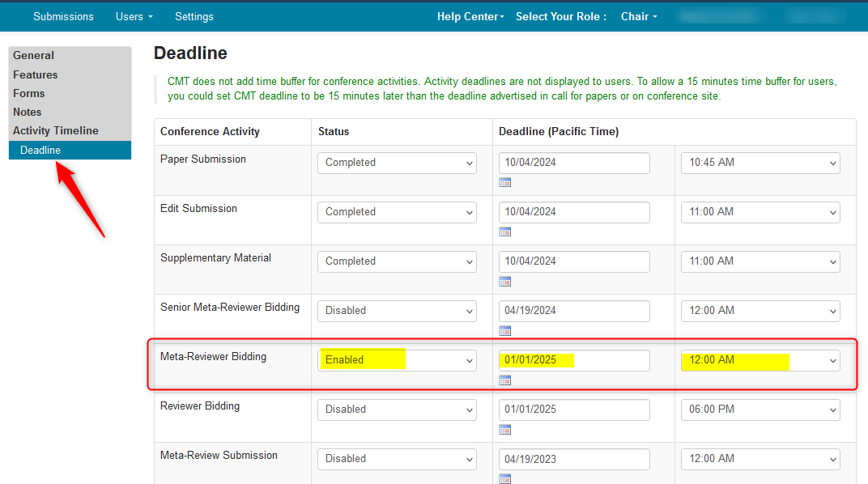Click Paper Submission date field
Screen dimensions: 868x484
click(574, 163)
